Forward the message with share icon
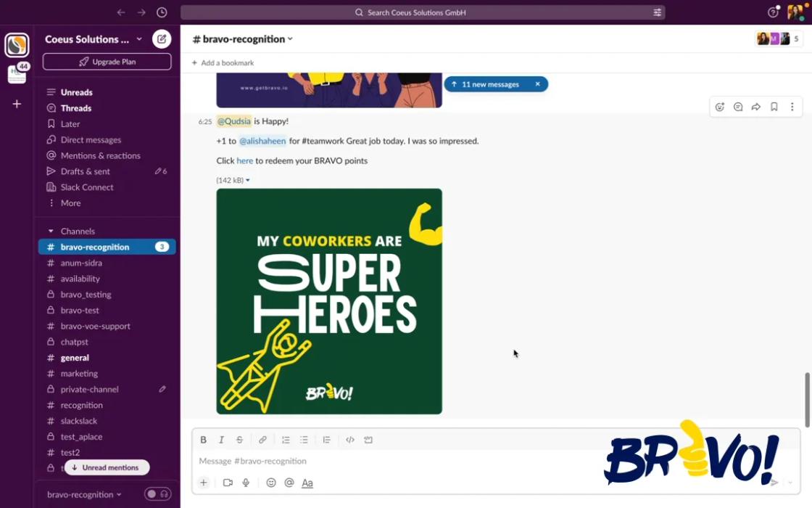 [756, 107]
